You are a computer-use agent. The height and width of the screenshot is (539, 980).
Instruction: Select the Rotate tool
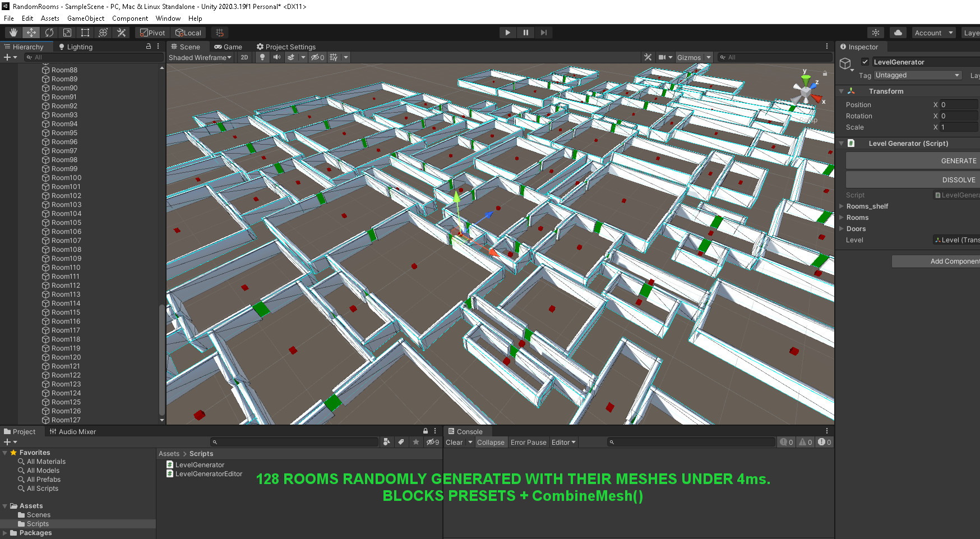coord(49,32)
